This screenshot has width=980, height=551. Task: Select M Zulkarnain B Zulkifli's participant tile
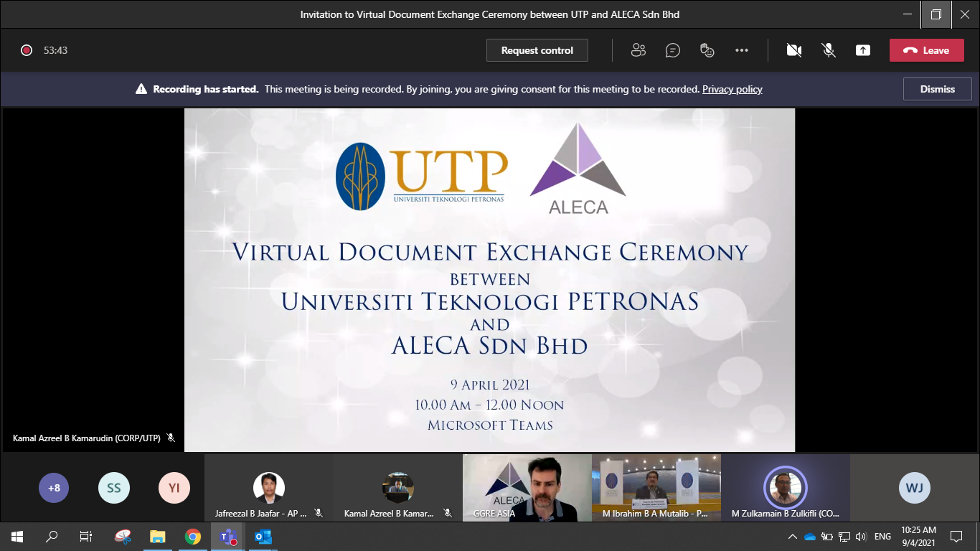point(786,488)
